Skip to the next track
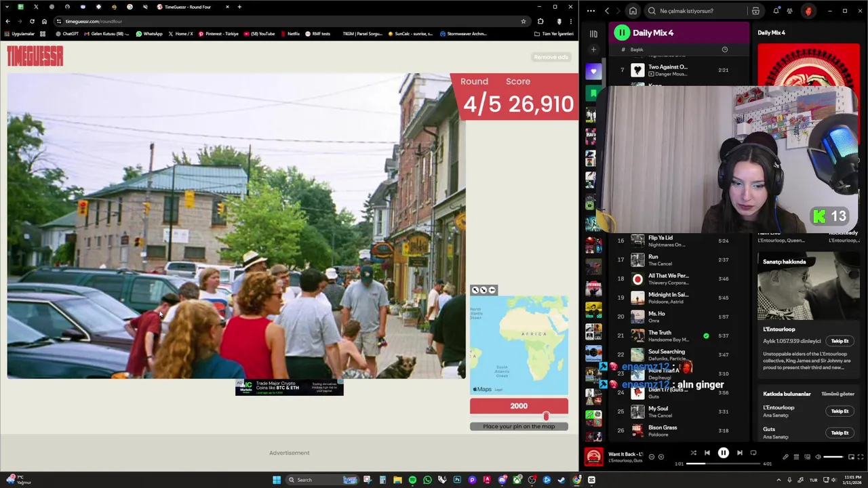Screen dimensions: 868x488 tap(739, 453)
